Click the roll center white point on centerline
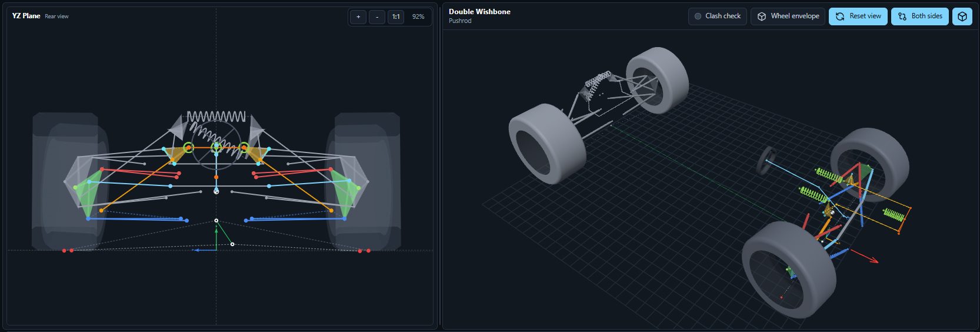 [216, 221]
